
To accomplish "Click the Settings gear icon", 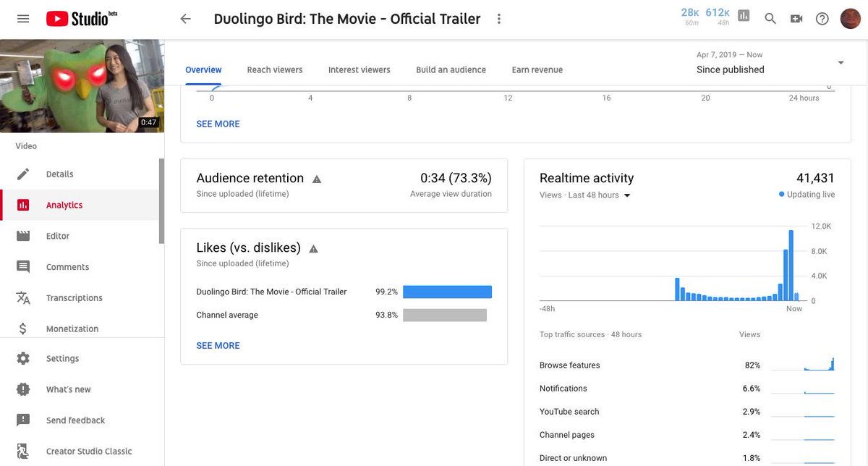I will (x=23, y=358).
